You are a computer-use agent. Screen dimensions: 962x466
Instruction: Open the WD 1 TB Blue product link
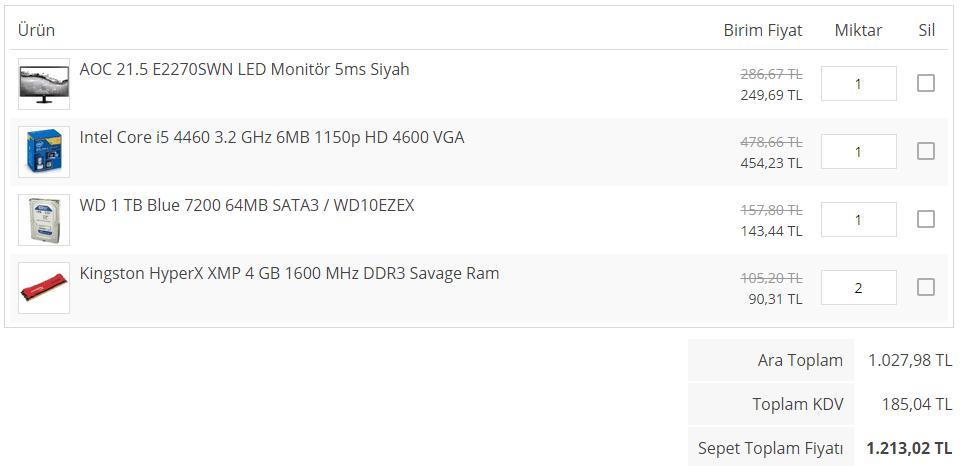coord(247,206)
